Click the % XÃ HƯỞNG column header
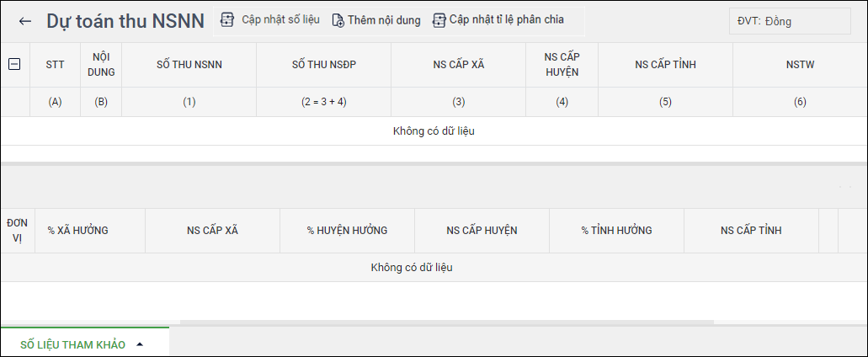 click(77, 231)
